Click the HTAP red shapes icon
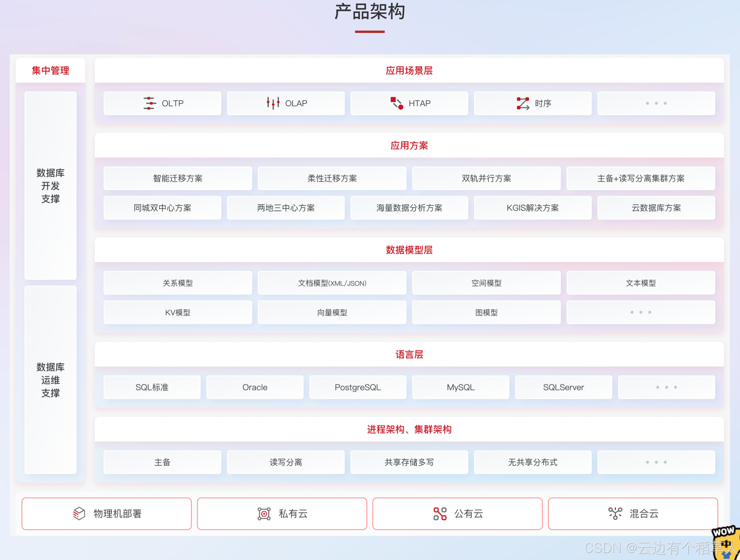Screen dimensions: 740x560 pos(397,103)
